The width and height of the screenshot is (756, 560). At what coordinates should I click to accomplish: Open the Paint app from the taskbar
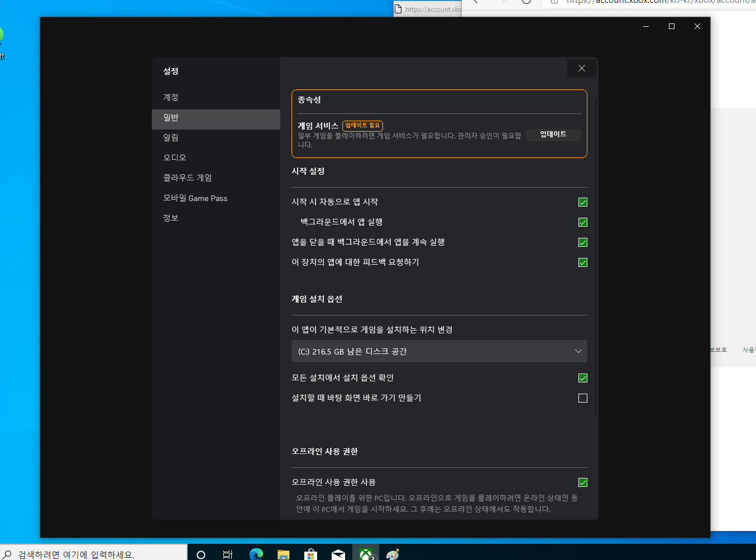(x=393, y=554)
